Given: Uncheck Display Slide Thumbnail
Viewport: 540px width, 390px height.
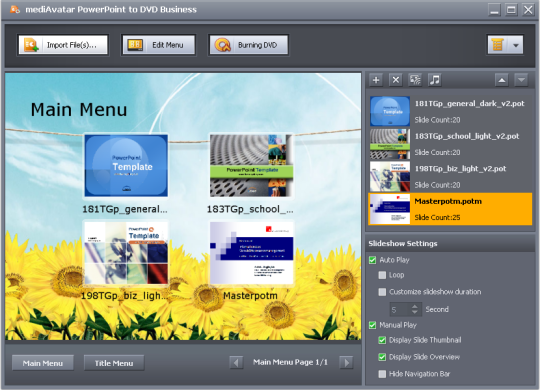Looking at the screenshot, I should pos(382,340).
